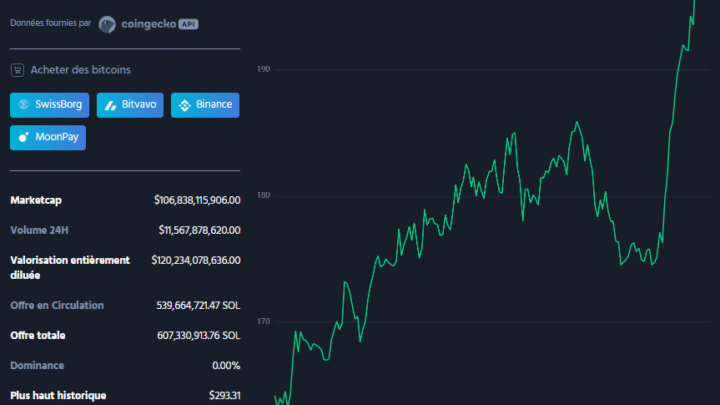Click the Volume 24H label
Viewport: 720px width, 405px height.
[39, 231]
